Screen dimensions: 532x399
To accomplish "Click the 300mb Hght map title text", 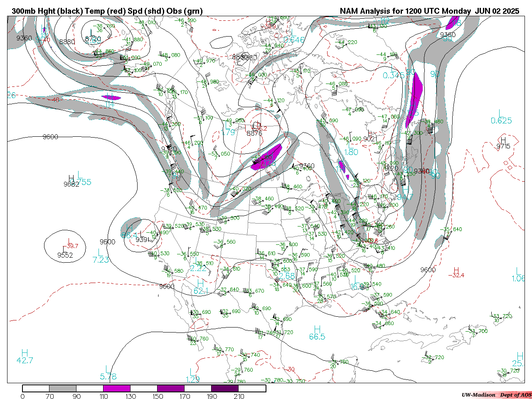I will pos(107,11).
